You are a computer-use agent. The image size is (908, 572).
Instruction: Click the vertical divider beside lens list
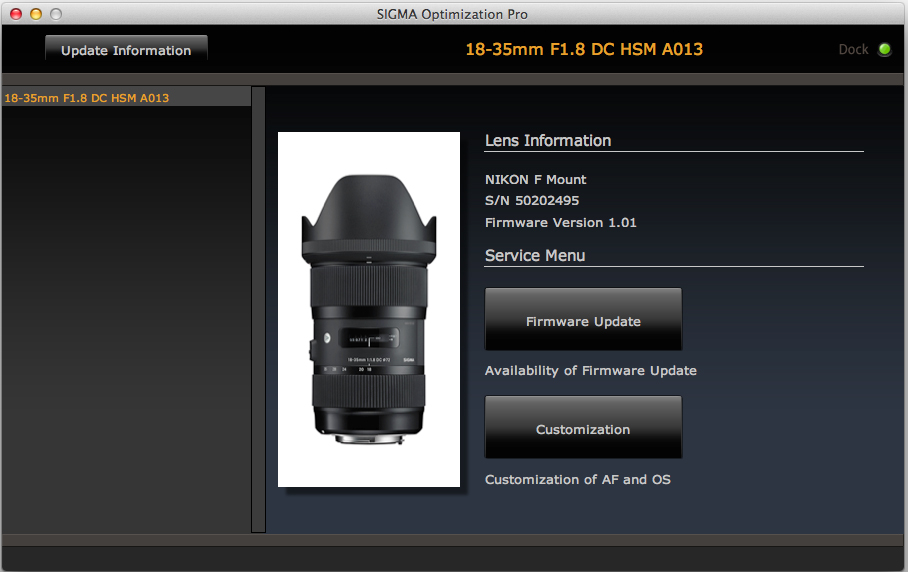(x=258, y=309)
